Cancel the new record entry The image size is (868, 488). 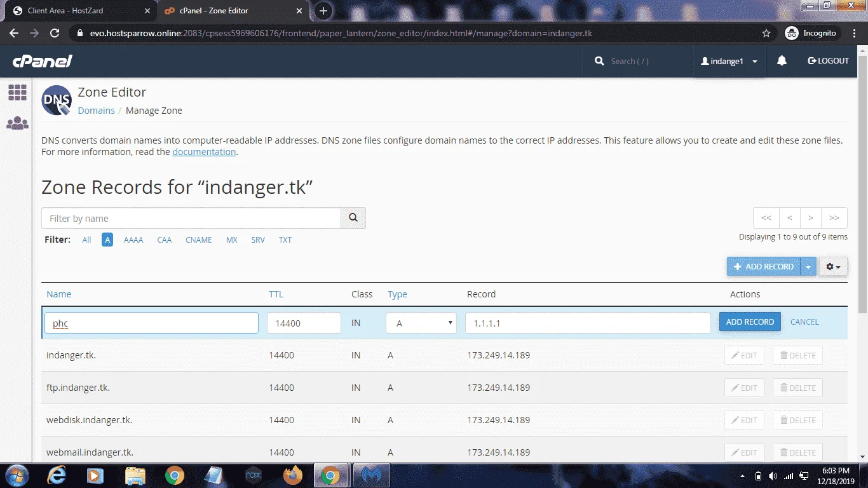(804, 322)
